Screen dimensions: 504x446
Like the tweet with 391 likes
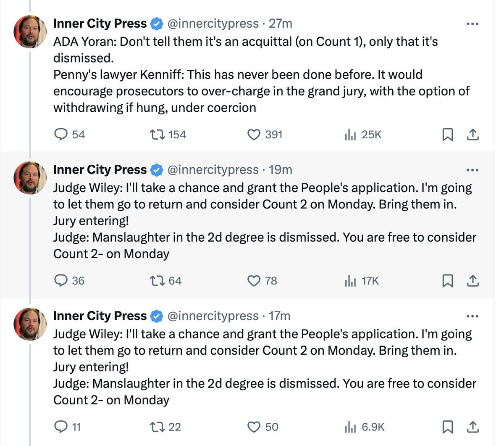coord(254,135)
